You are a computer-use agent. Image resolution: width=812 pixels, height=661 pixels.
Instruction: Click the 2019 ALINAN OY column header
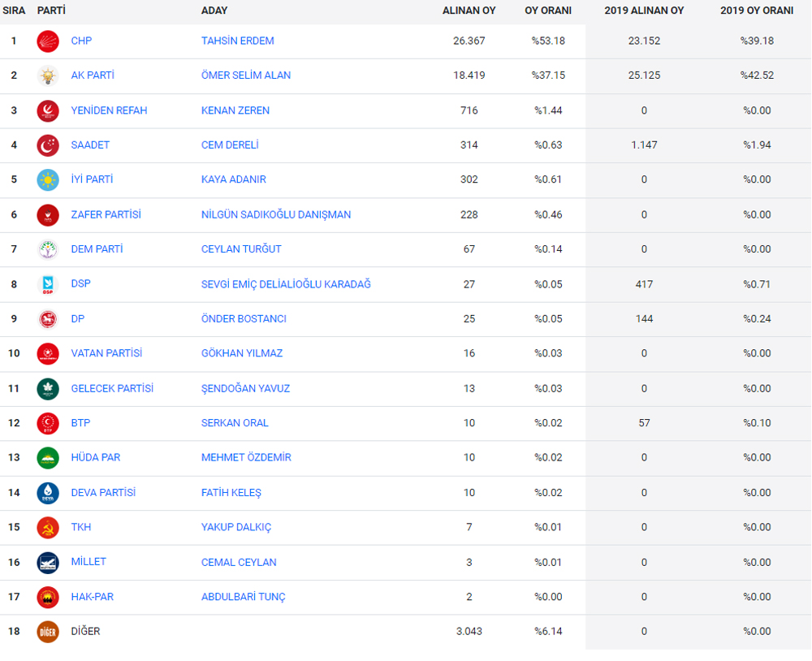[644, 11]
